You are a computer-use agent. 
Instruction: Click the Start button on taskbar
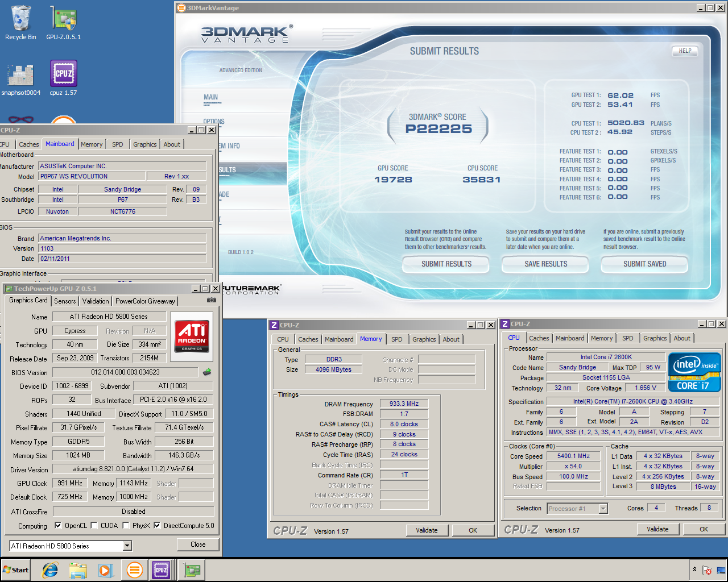[16, 570]
